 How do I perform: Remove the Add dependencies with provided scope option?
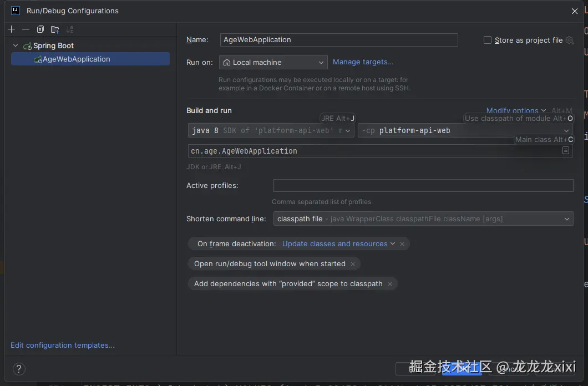coord(389,284)
